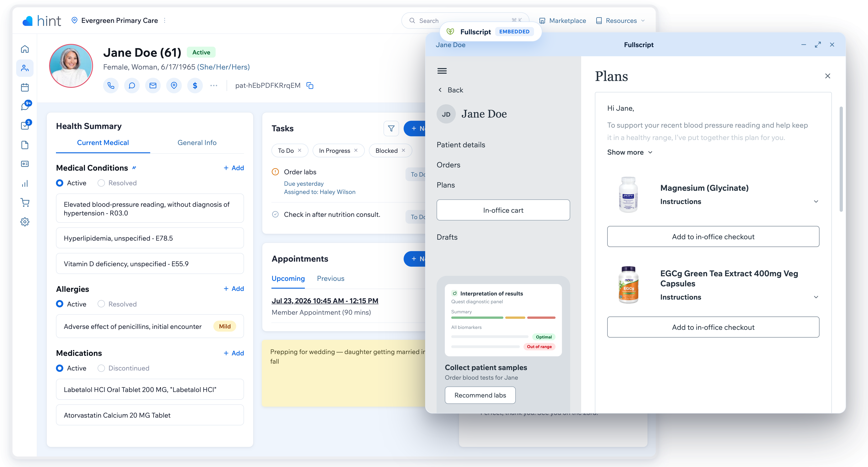Open the shopping cart icon in sidebar

point(25,202)
